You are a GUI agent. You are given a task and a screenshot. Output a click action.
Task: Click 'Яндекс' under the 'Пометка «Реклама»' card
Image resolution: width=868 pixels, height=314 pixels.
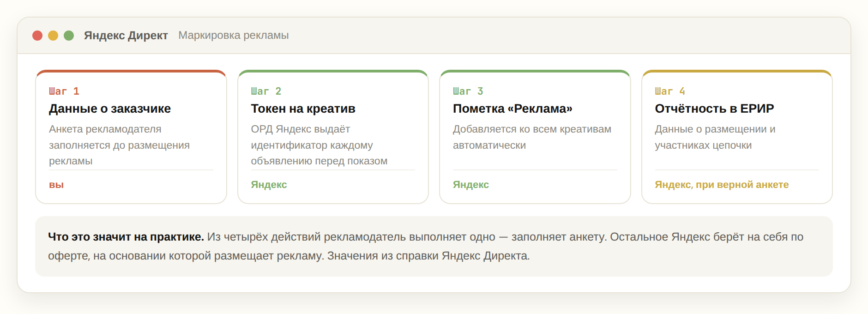[x=471, y=185]
